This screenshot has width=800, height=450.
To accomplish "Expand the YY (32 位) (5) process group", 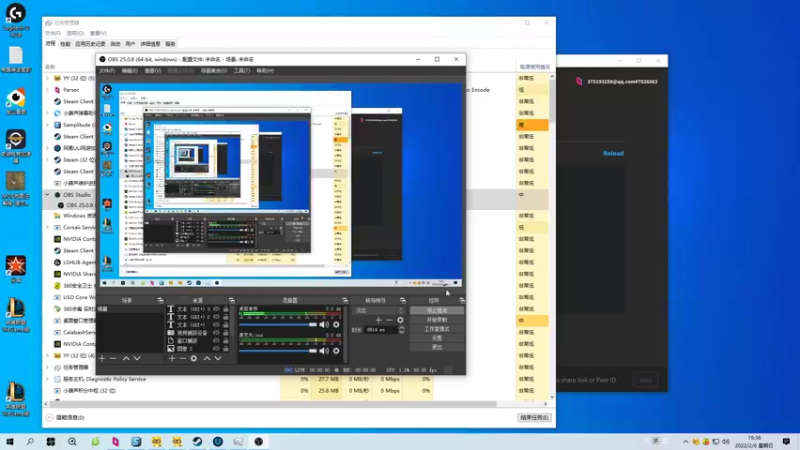I will (x=48, y=78).
